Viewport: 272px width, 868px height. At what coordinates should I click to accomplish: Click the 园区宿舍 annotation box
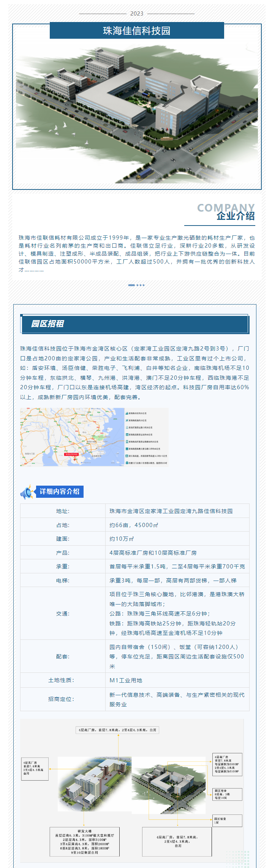click(x=227, y=794)
